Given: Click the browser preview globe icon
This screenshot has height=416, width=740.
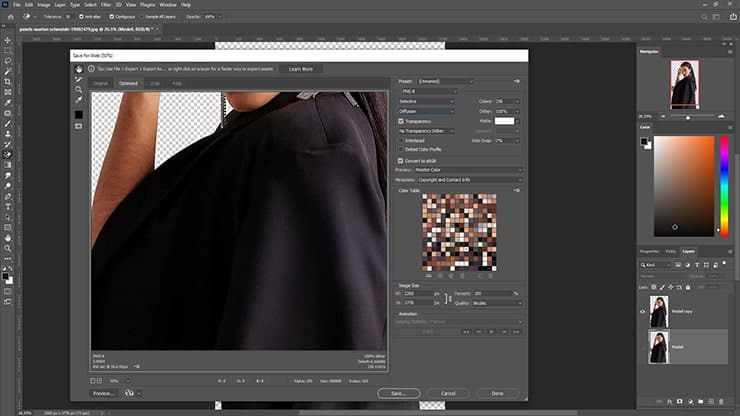Looking at the screenshot, I should 129,393.
